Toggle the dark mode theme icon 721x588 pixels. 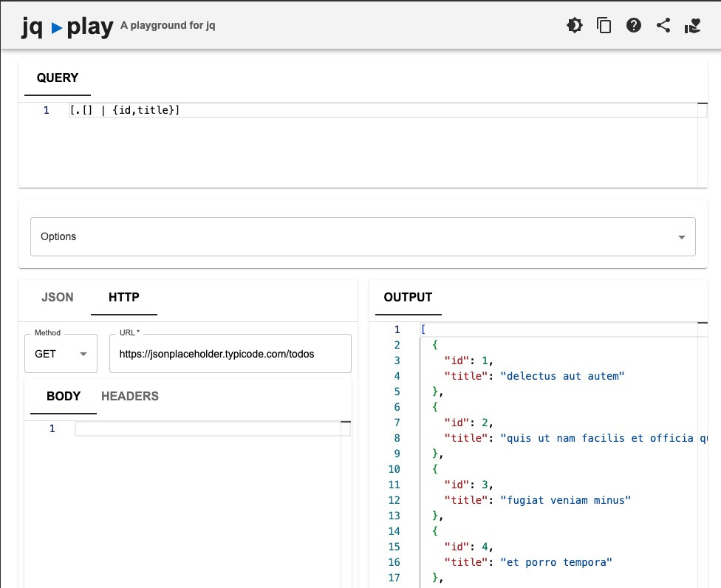574,26
